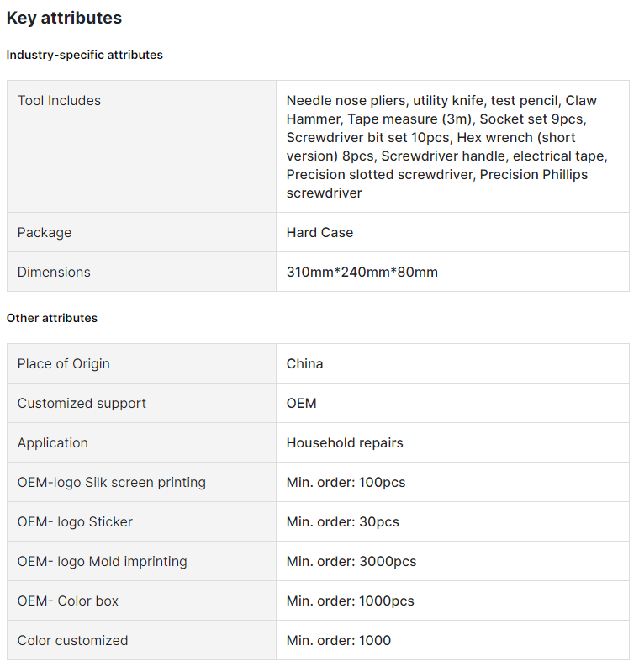Click the OEM value cell
The height and width of the screenshot is (672, 639).
pyautogui.click(x=301, y=403)
